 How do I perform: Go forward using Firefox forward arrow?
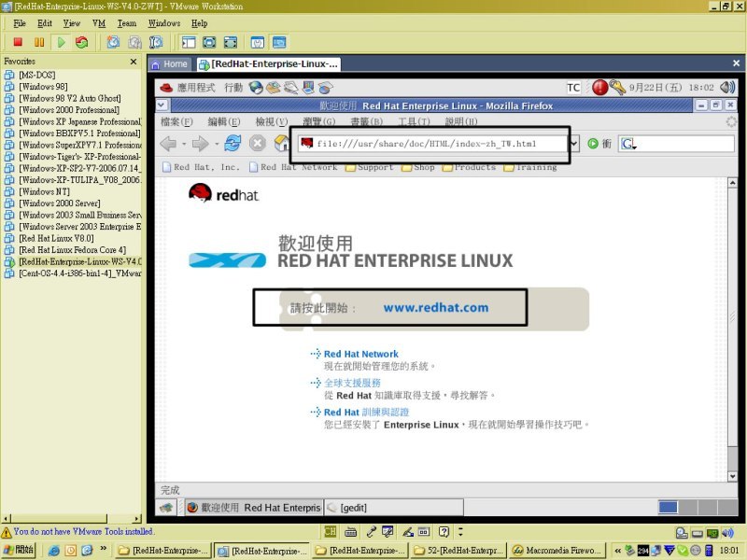point(200,144)
